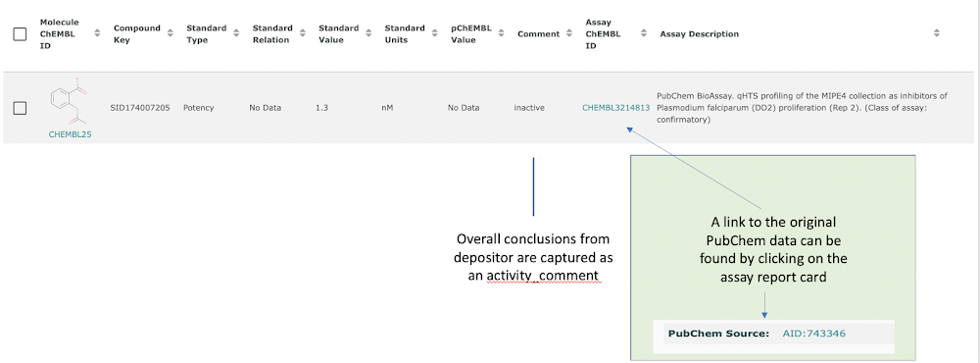Click the inactive comment cell
Viewport: 980px width, 363px height.
click(x=529, y=108)
